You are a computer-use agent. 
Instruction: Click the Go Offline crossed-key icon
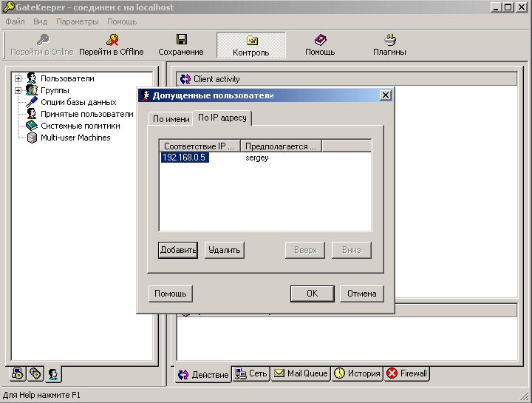point(112,40)
